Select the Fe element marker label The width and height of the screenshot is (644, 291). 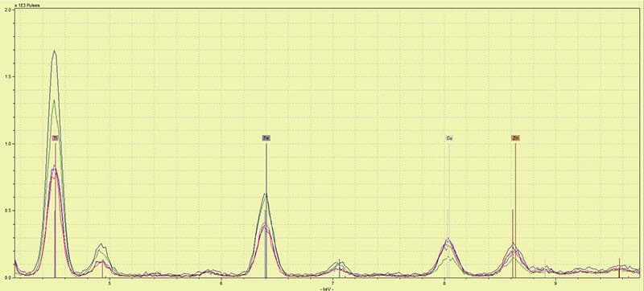point(266,138)
